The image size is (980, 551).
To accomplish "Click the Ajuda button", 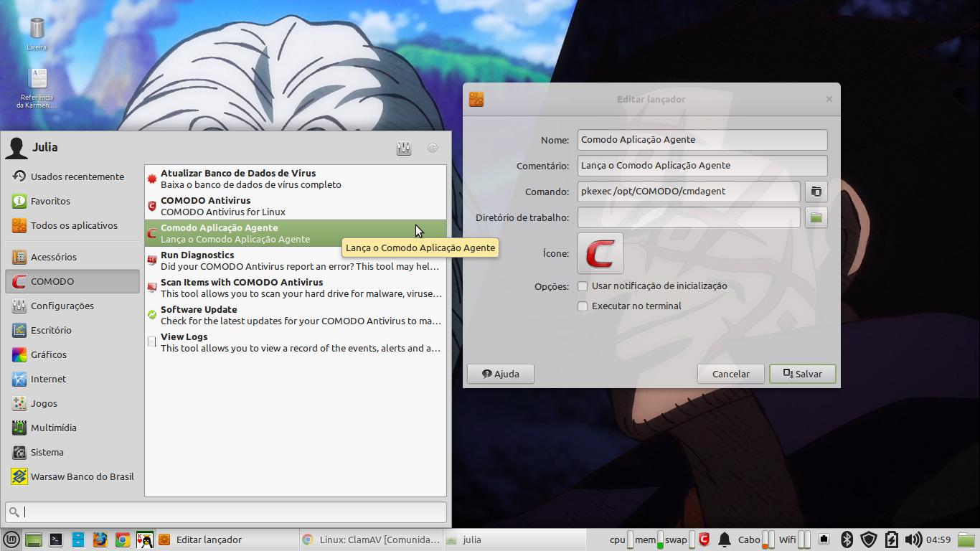I will click(x=501, y=374).
